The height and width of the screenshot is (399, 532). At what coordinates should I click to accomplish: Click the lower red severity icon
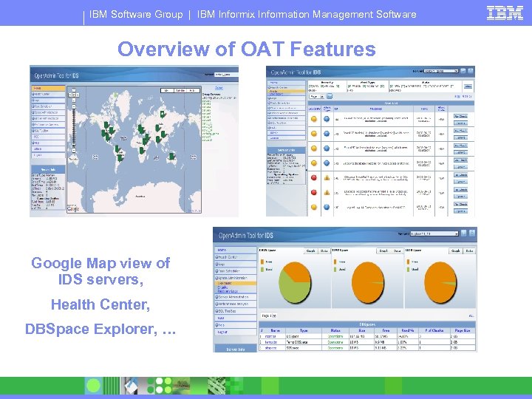click(314, 192)
